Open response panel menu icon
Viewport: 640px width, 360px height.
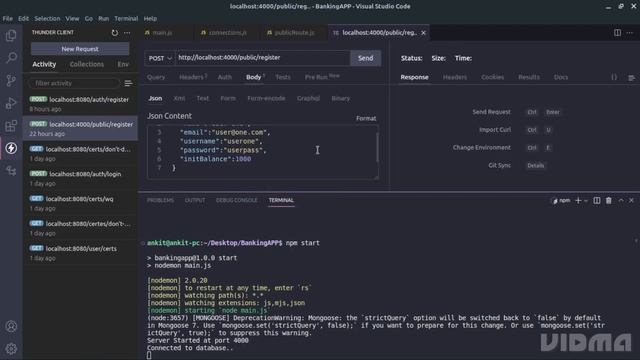[631, 78]
